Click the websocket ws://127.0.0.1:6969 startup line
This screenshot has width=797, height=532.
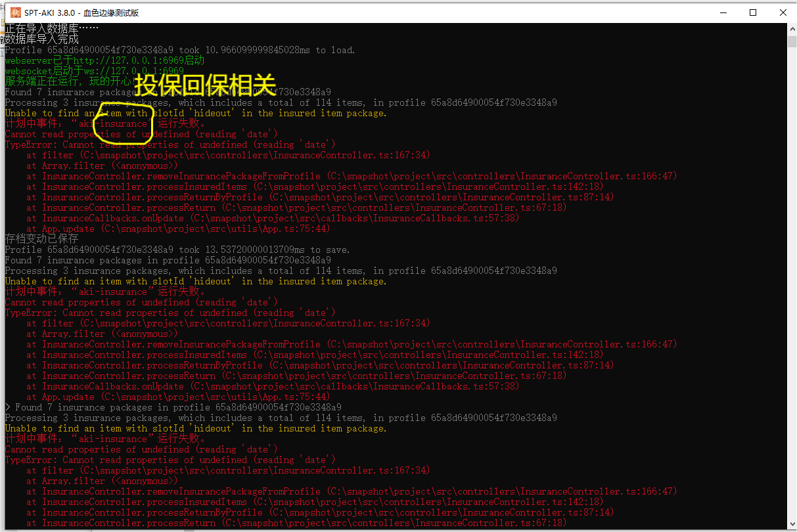(x=95, y=71)
